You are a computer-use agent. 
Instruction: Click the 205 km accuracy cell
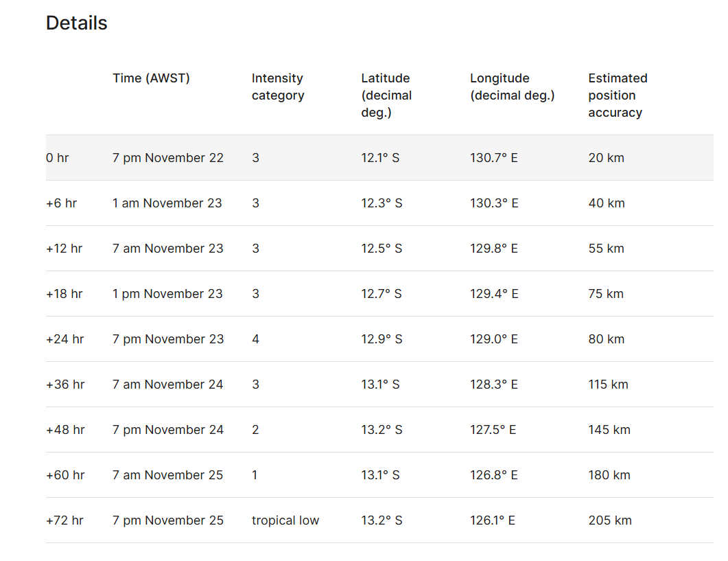[x=610, y=520]
